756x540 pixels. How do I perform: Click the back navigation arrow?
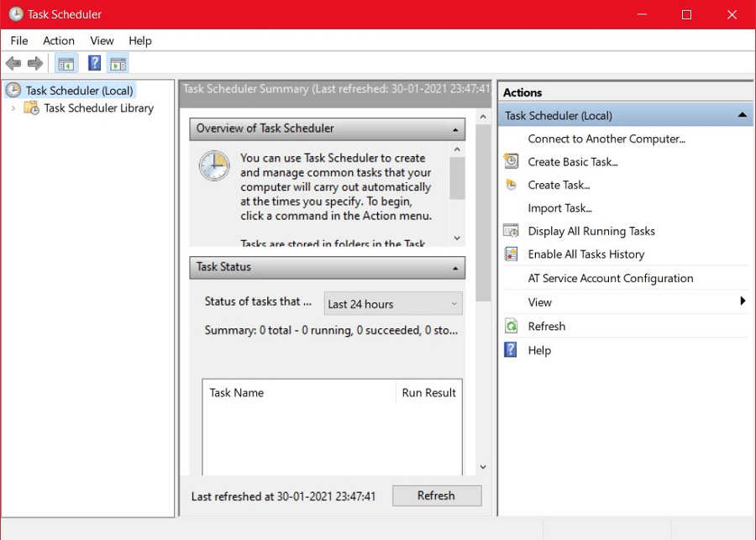[x=13, y=63]
